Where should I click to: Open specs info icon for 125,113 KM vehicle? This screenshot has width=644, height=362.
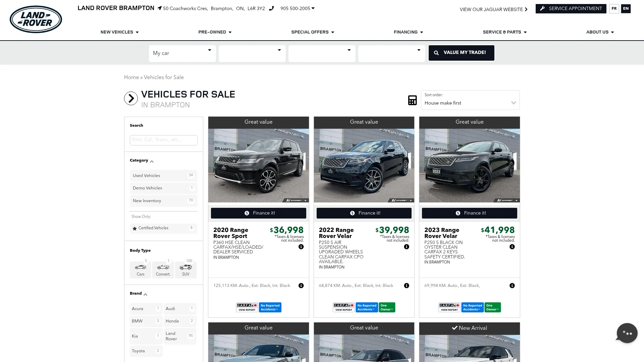coord(301,286)
